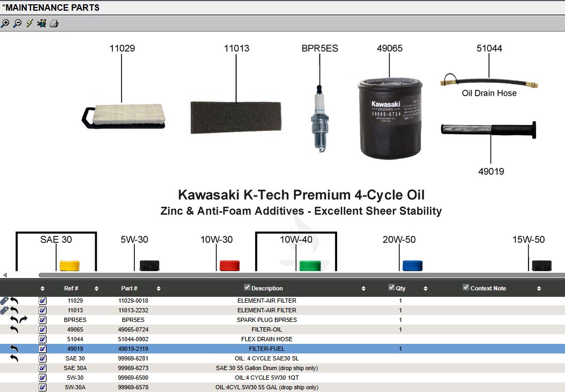Select the FILTER-FUEL row 49019-2119
The width and height of the screenshot is (565, 392).
point(266,349)
